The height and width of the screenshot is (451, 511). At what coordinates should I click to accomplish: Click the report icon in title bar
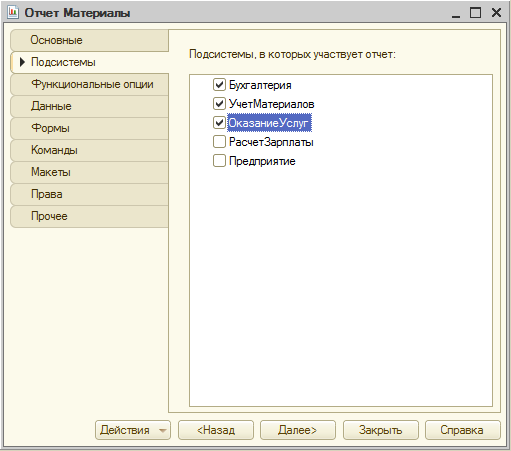pyautogui.click(x=13, y=13)
